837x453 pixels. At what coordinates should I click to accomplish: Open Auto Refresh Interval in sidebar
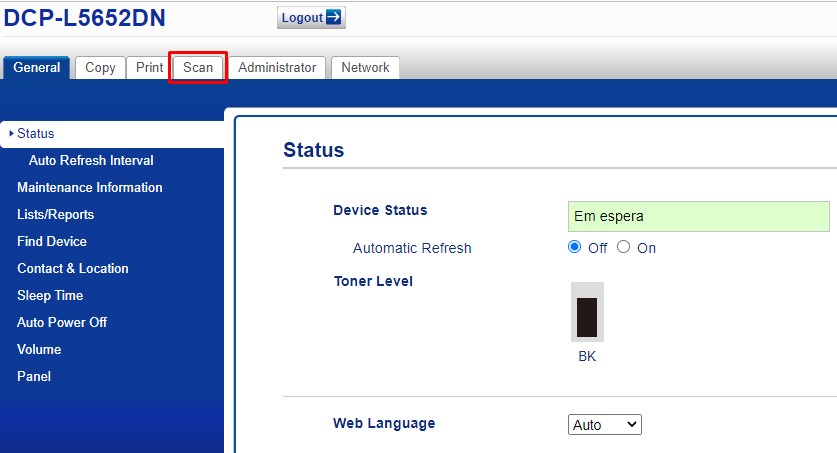(x=91, y=161)
